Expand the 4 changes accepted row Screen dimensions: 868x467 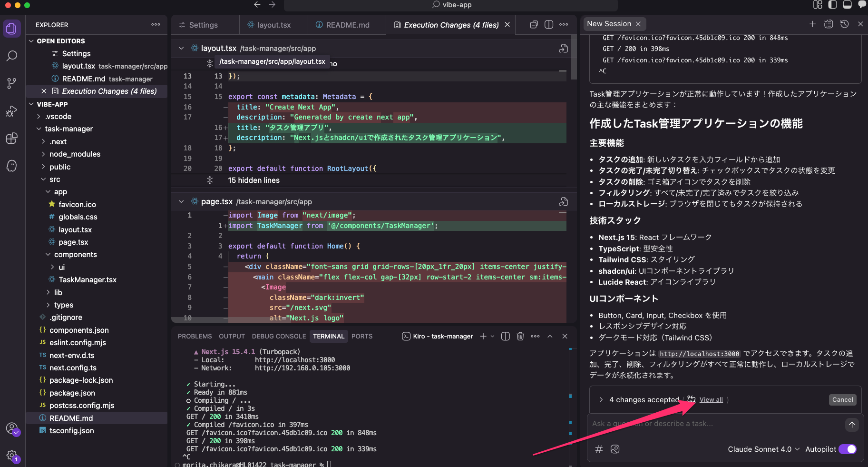601,399
